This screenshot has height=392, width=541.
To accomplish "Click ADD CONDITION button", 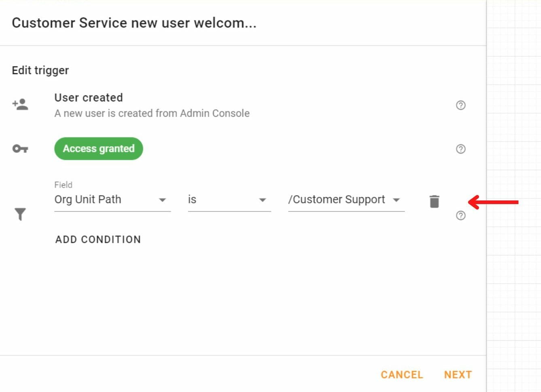I will (98, 239).
